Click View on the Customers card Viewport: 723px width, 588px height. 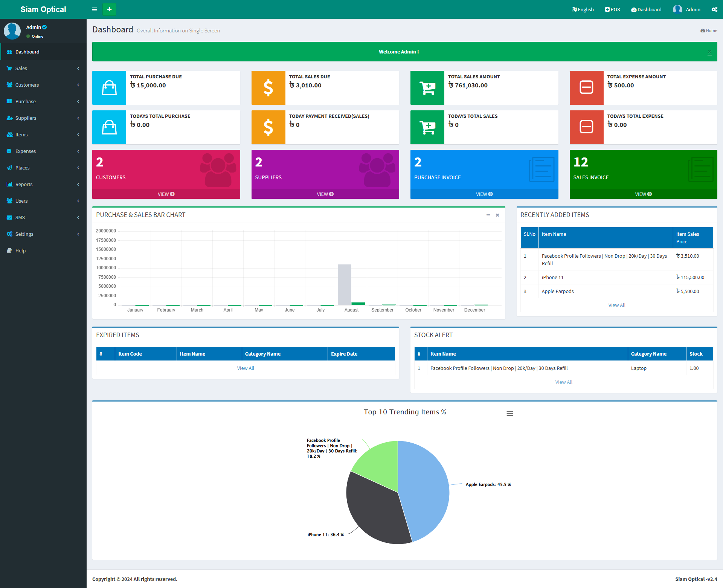[x=166, y=194]
